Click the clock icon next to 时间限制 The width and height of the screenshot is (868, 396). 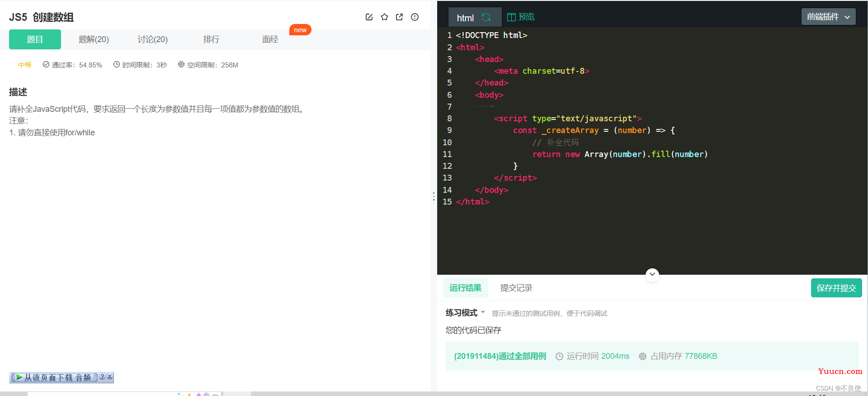point(117,65)
